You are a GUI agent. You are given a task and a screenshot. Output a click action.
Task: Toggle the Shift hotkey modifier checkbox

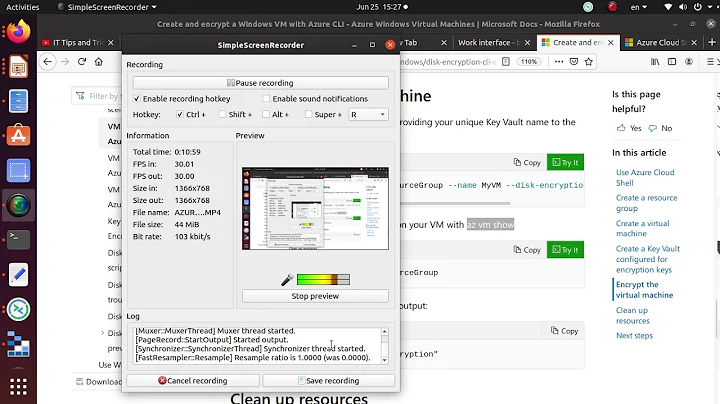(x=222, y=114)
